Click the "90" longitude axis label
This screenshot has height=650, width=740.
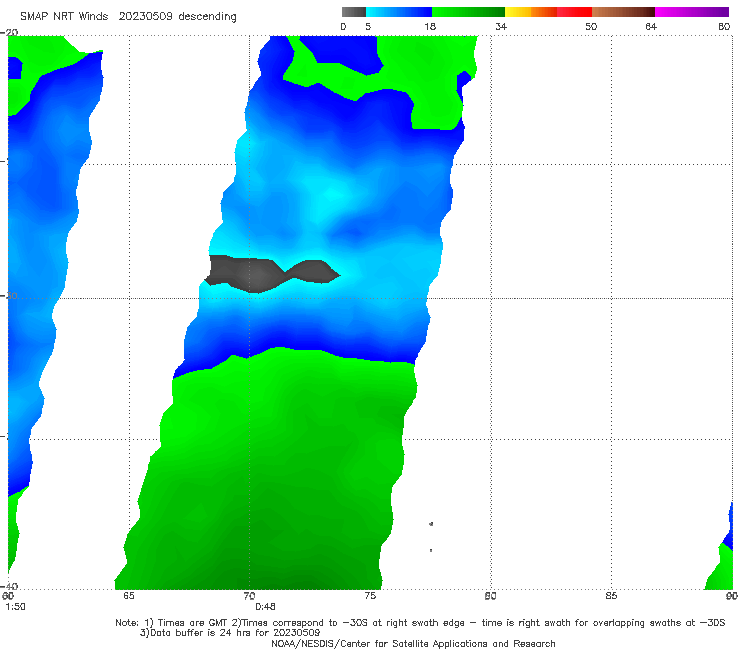coord(732,596)
